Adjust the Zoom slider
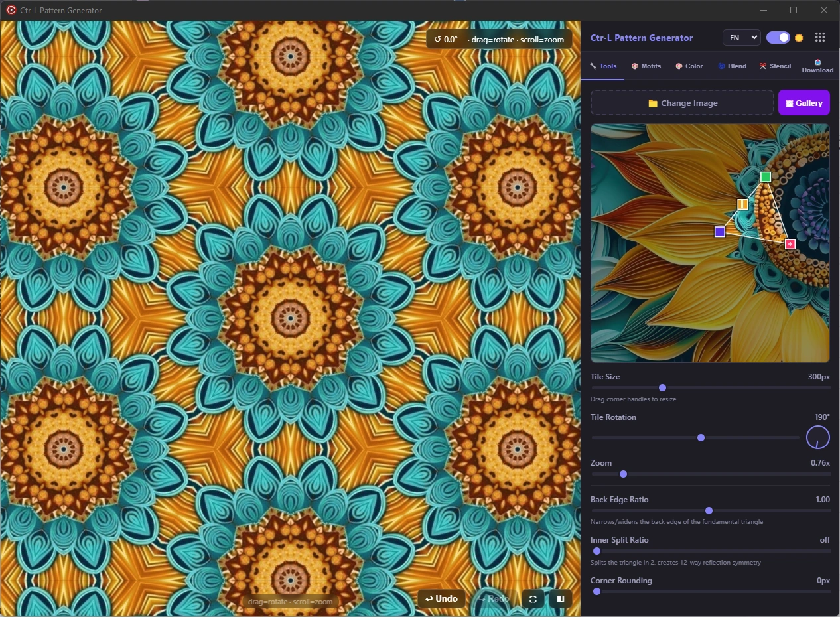840x617 pixels. [711, 474]
